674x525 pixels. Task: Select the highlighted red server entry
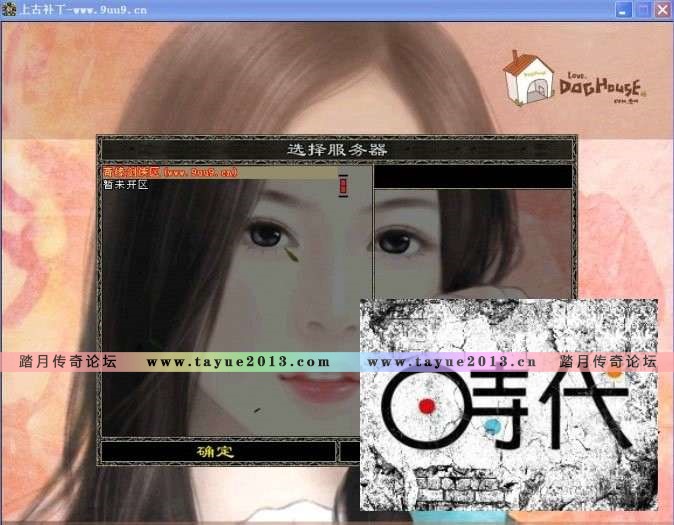pos(221,172)
